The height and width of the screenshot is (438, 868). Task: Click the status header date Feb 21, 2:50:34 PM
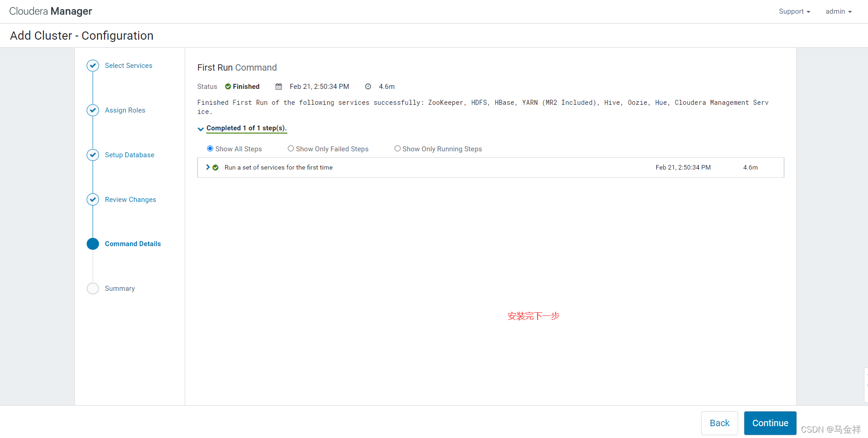[x=319, y=87]
